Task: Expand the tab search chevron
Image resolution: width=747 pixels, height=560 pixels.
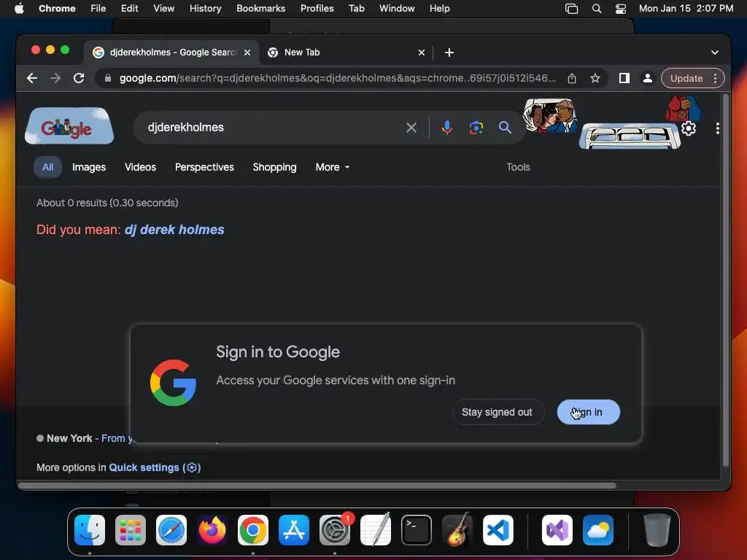Action: point(715,52)
